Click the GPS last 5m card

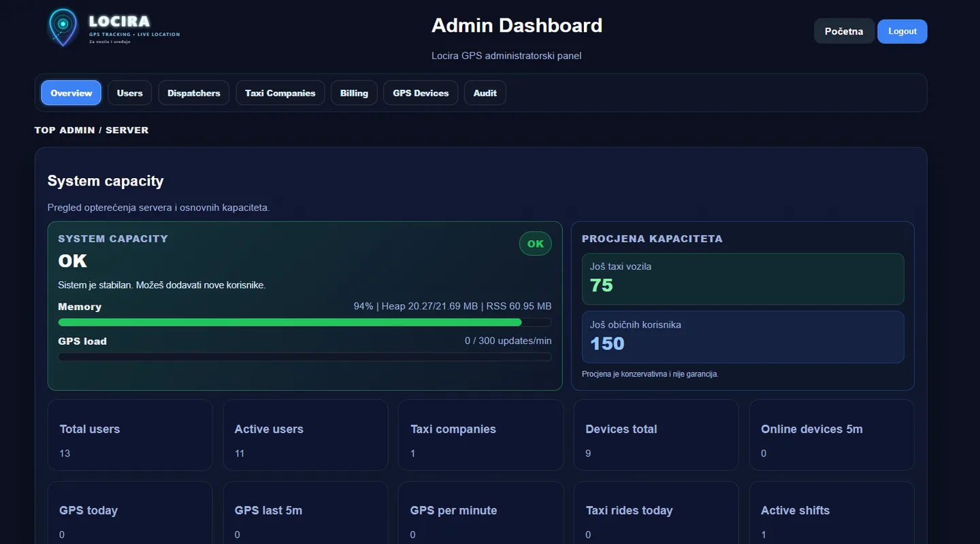(306, 513)
